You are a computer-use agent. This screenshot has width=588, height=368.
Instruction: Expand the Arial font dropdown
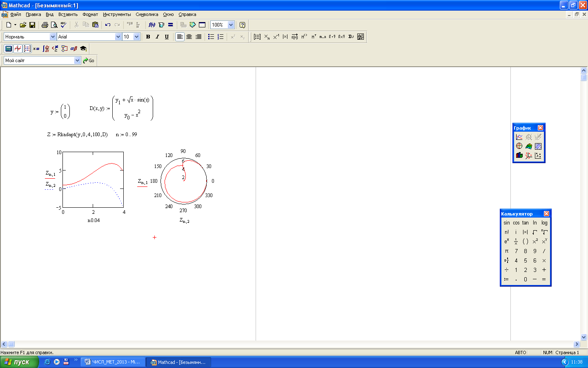point(118,37)
